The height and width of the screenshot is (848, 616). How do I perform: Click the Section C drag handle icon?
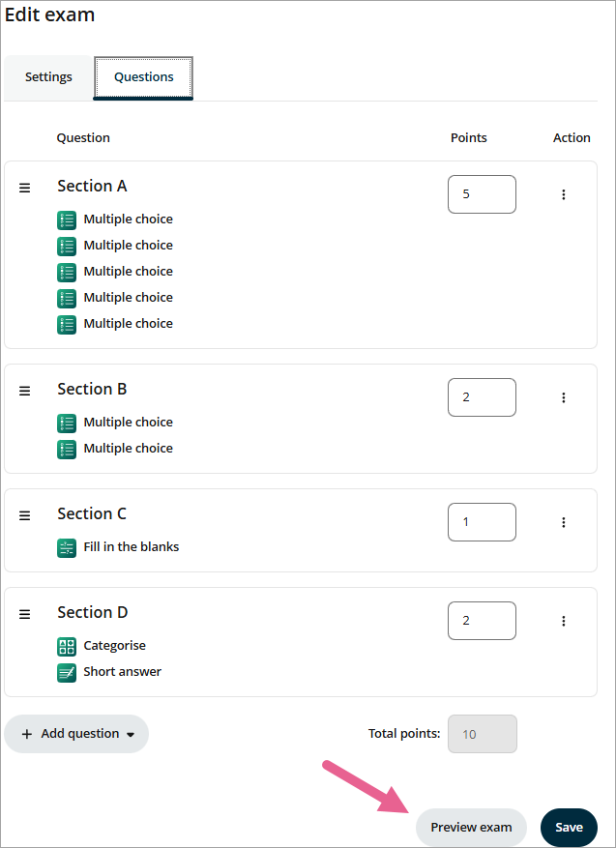tap(25, 515)
